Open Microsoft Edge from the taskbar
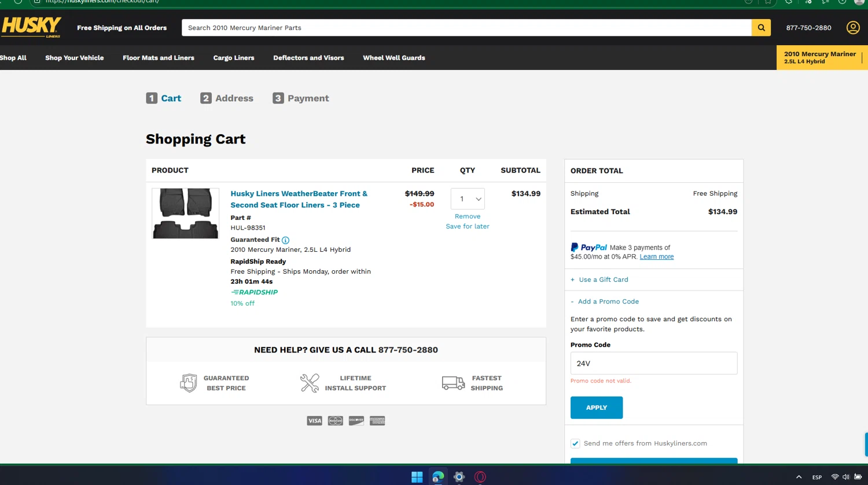Image resolution: width=868 pixels, height=485 pixels. pyautogui.click(x=438, y=477)
